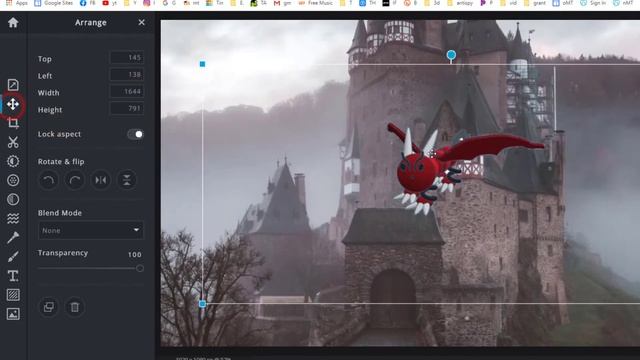Click the Width value field
This screenshot has width=640, height=360.
click(x=127, y=92)
